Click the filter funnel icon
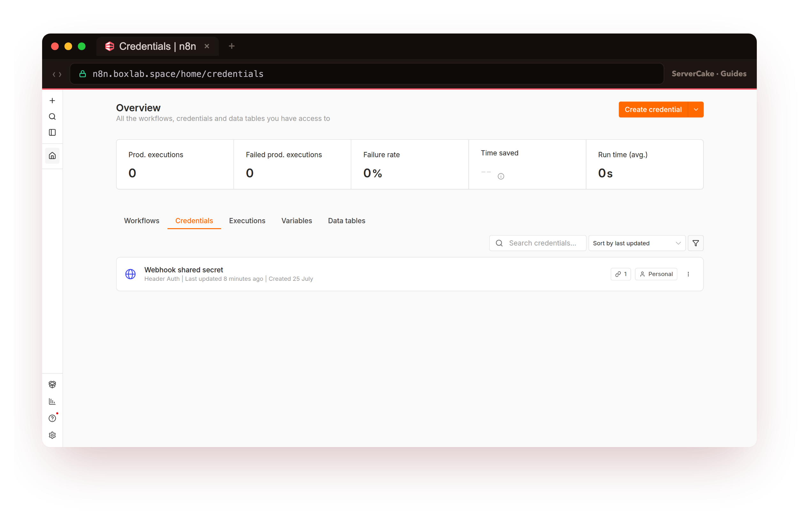Viewport: 812px width, 524px height. [x=695, y=243]
